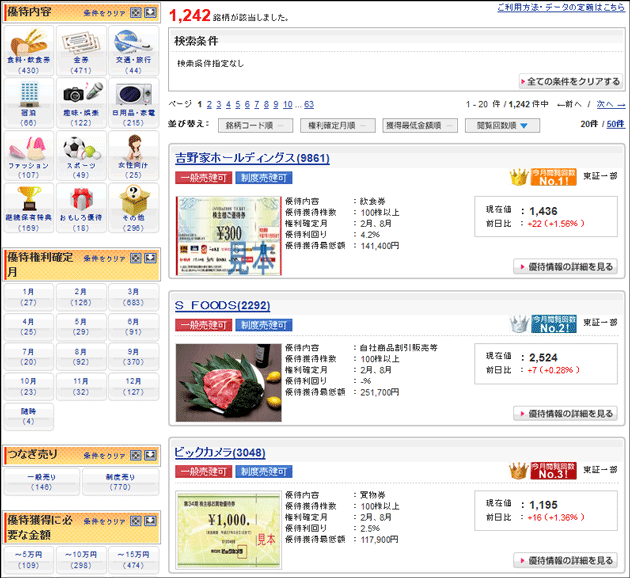Screen dimensions: 630x578
Task: Toggle the 一般売り (146) filter
Action: (41, 482)
